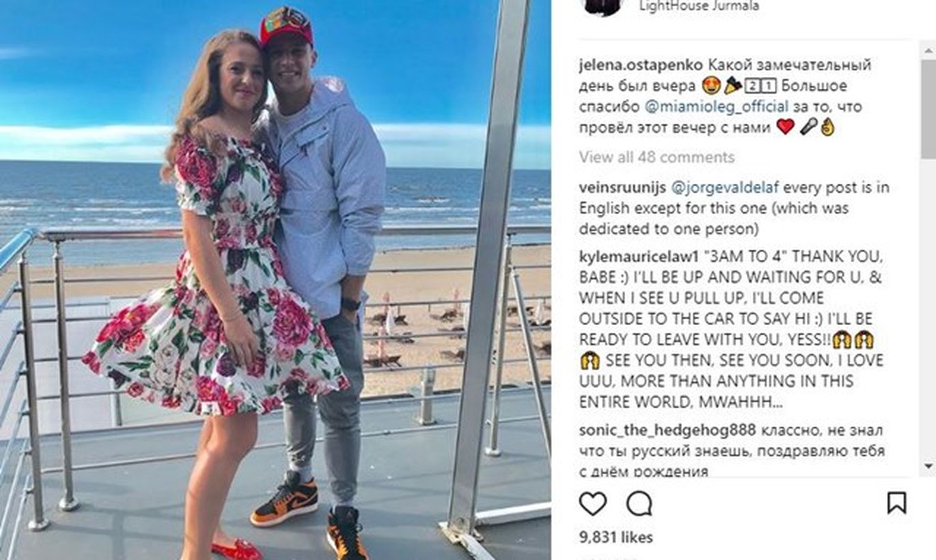
Task: Like the post with the heart icon
Action: coord(592,503)
